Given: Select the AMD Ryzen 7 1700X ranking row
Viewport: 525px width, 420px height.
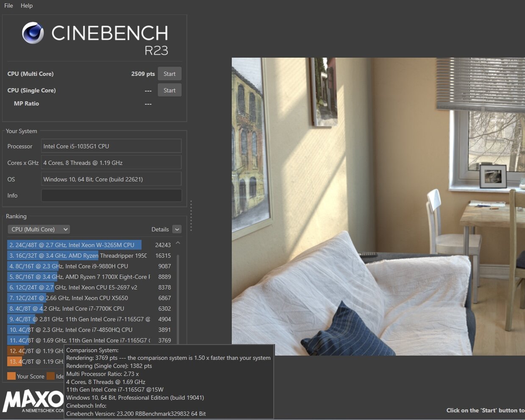Looking at the screenshot, I should tap(89, 277).
